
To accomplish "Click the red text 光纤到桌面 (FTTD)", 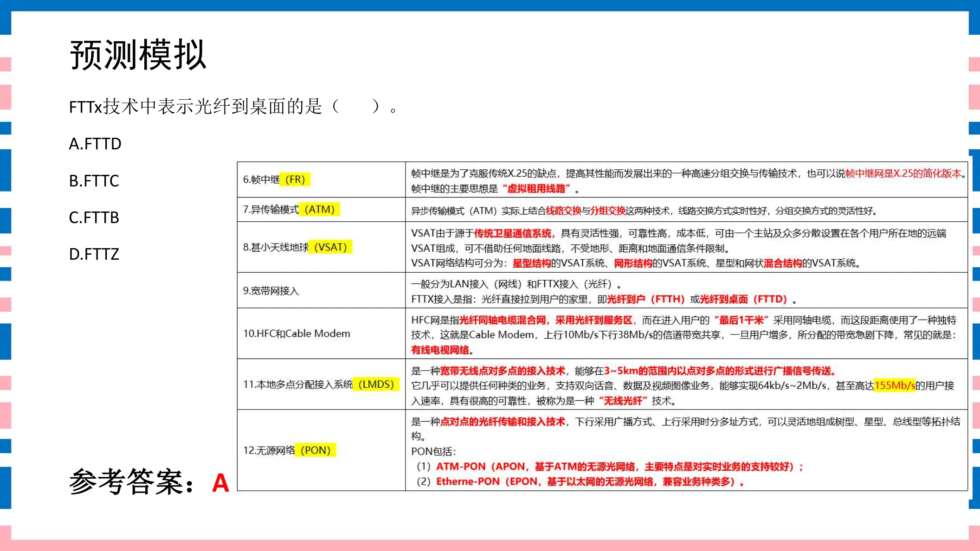I will pyautogui.click(x=743, y=299).
